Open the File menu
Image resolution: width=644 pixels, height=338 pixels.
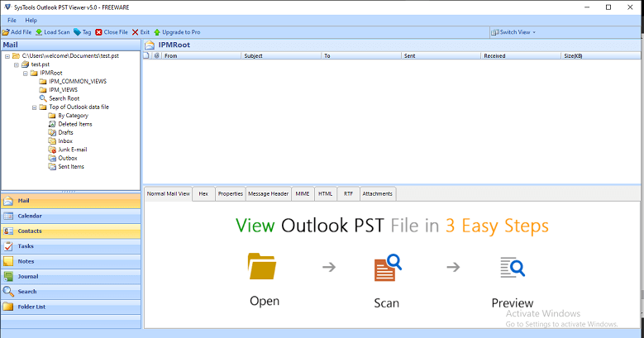pyautogui.click(x=12, y=20)
